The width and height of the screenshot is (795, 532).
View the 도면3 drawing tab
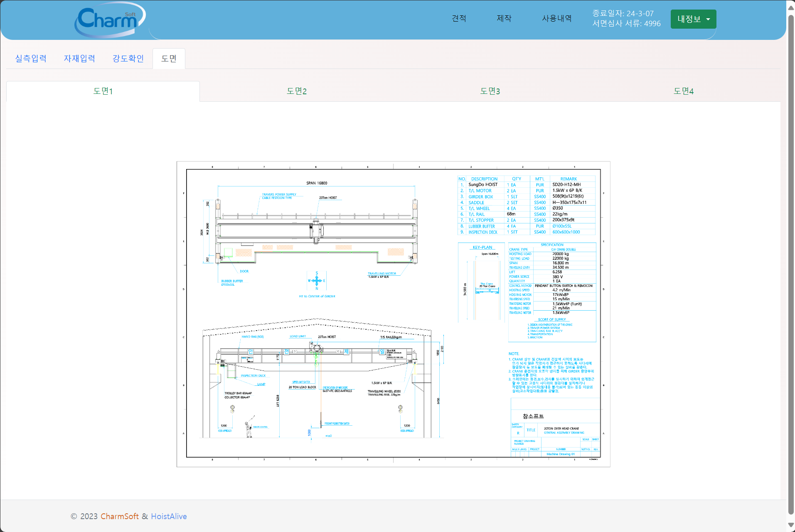[490, 91]
